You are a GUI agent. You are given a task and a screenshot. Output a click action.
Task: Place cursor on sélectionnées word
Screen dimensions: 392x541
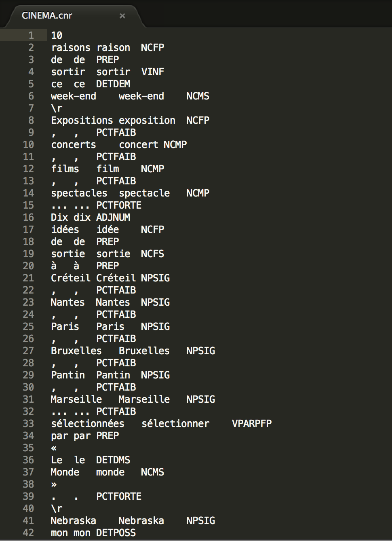[88, 424]
